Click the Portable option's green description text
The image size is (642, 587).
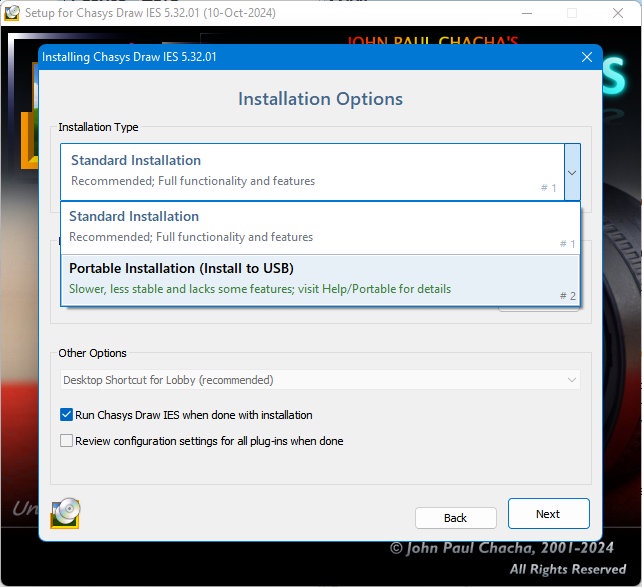point(260,289)
